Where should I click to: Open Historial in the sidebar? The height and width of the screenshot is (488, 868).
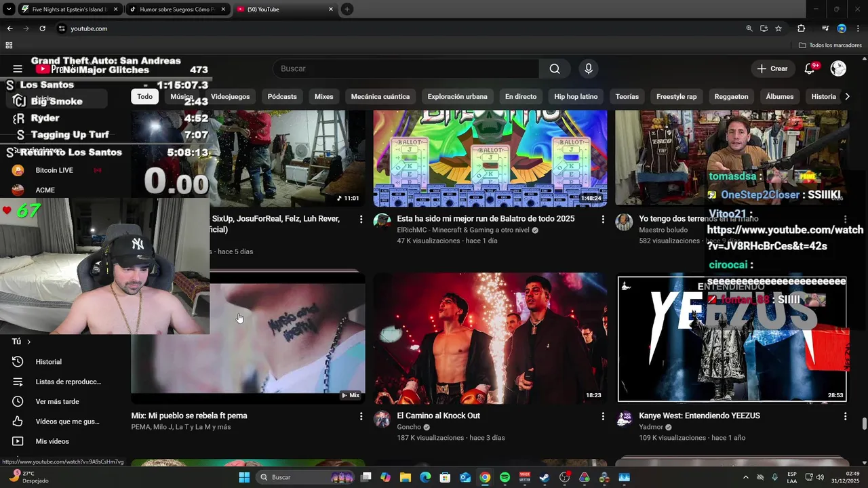point(47,362)
